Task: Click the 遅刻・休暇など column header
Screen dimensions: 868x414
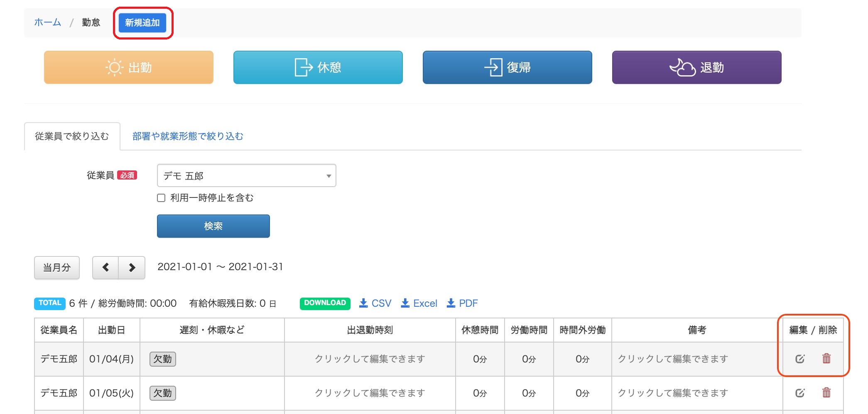Action: (x=212, y=330)
